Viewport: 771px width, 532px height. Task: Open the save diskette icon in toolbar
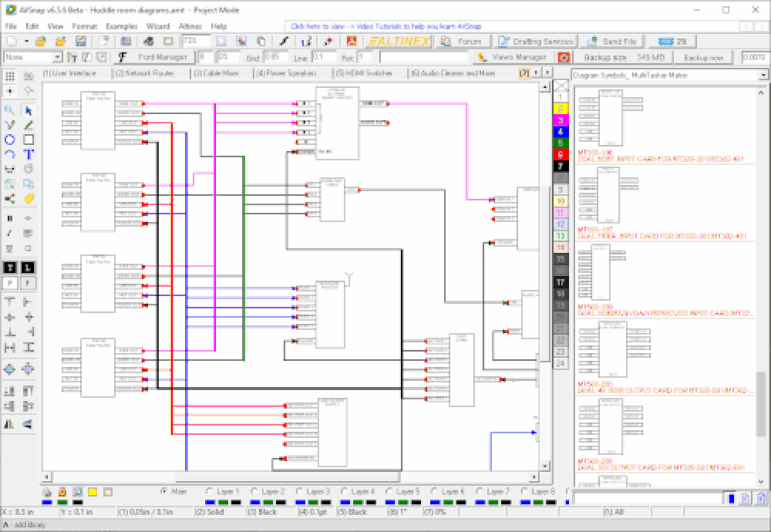click(81, 42)
